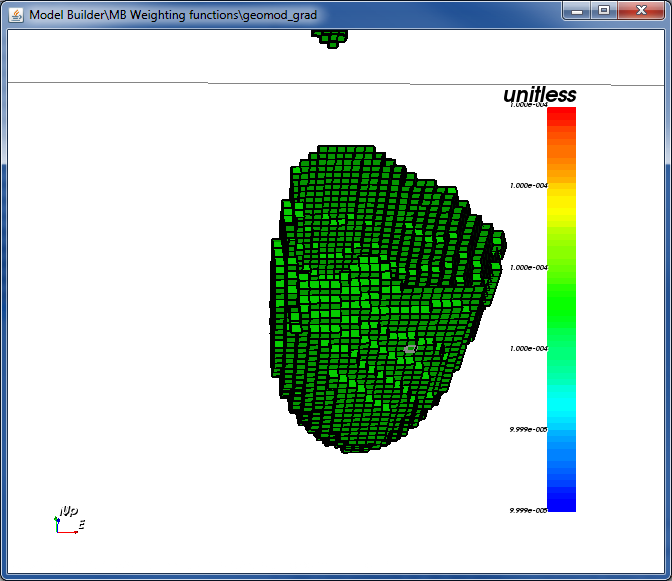Image resolution: width=672 pixels, height=581 pixels.
Task: Click the "Up" axis label on orientation triad
Action: point(69,510)
